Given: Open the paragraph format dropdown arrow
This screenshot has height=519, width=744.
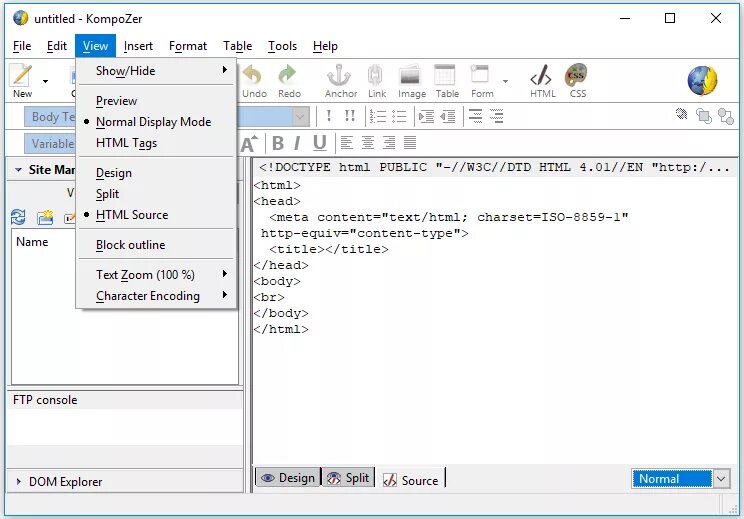Looking at the screenshot, I should (x=300, y=116).
